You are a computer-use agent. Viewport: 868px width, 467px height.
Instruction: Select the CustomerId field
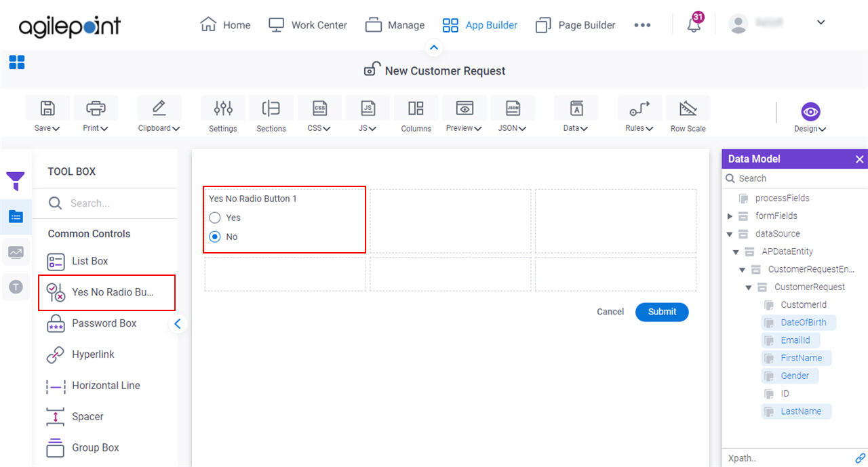796,305
